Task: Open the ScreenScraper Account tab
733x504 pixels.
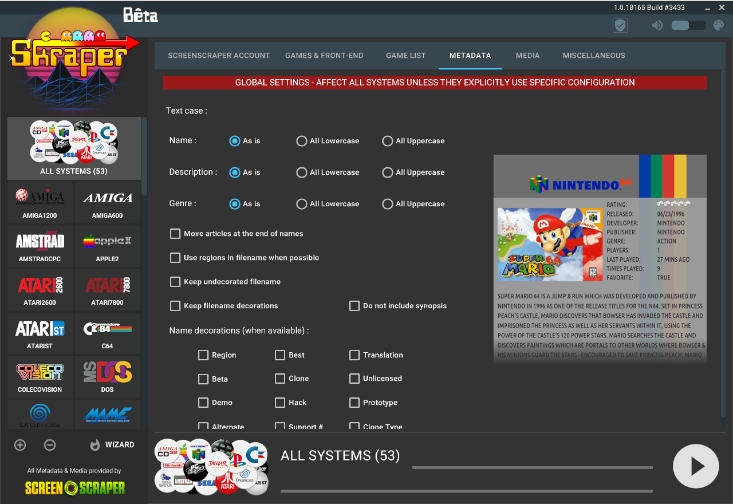Action: [219, 55]
